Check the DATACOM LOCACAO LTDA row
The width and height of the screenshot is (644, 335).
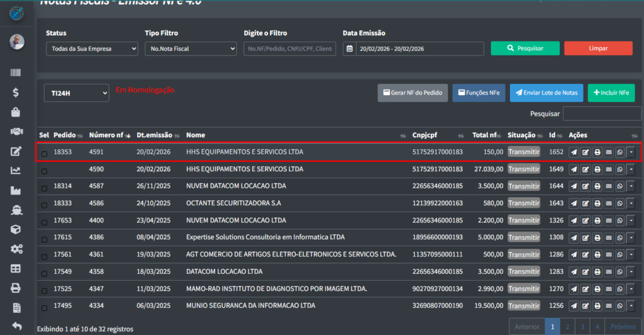[x=44, y=272]
